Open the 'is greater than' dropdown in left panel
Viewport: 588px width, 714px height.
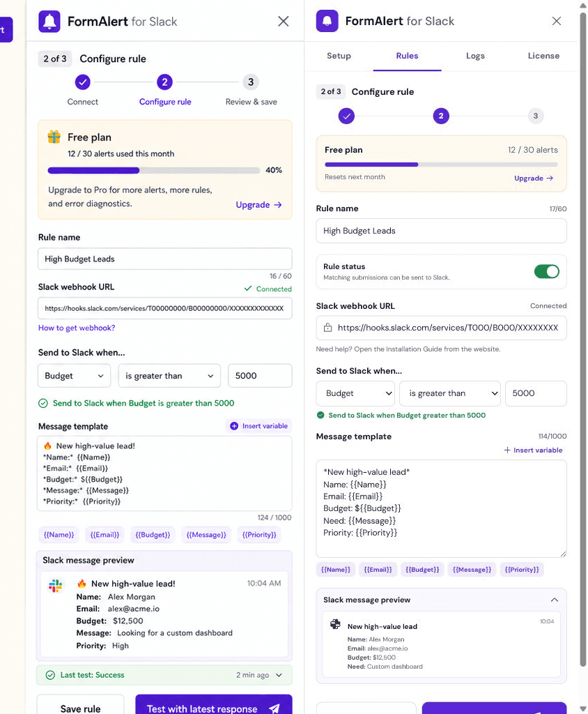[169, 376]
